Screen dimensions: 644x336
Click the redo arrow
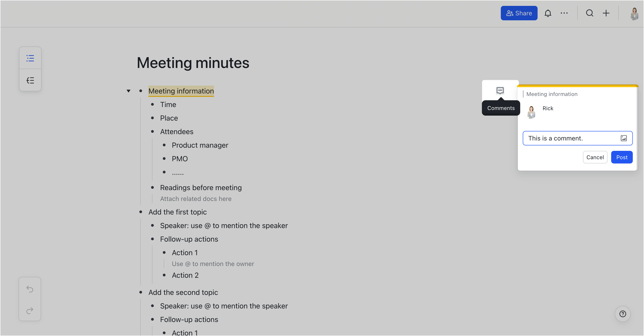[x=30, y=310]
